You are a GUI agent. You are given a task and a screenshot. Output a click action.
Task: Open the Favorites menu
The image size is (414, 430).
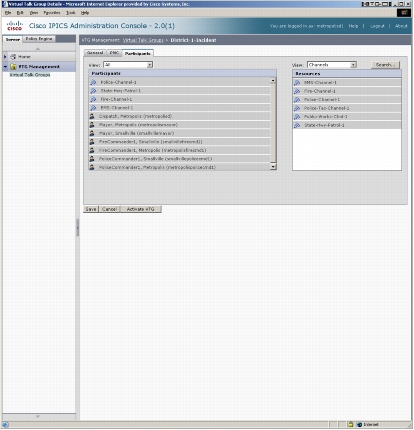pos(52,13)
